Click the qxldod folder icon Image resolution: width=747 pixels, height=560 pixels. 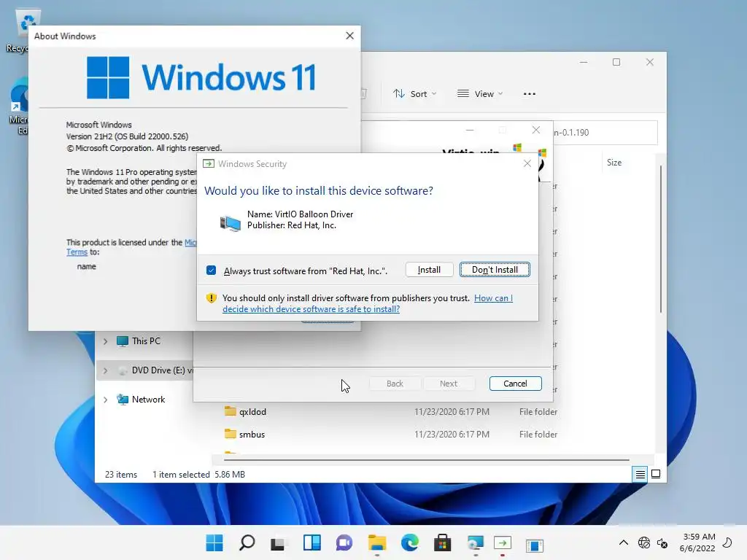pos(230,411)
